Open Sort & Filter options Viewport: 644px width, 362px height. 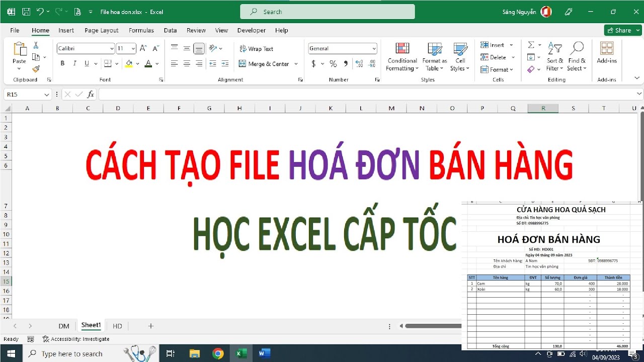554,57
